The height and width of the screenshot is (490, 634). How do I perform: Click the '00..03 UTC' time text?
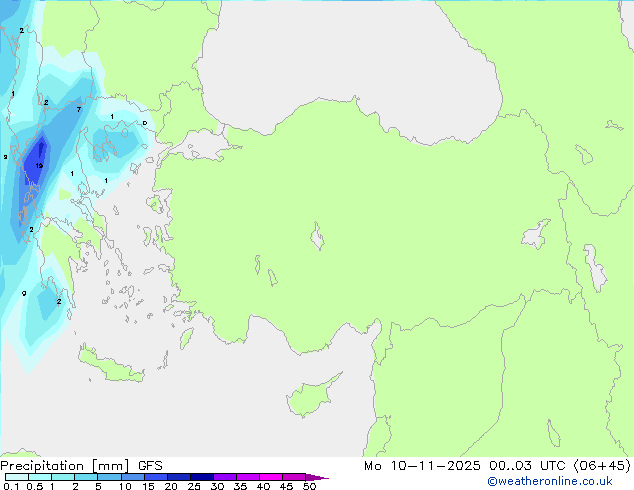point(527,466)
